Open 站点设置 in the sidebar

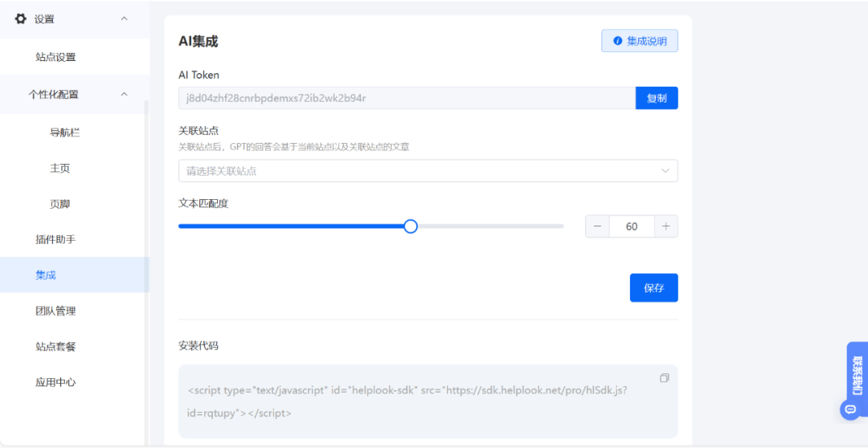pyautogui.click(x=55, y=57)
